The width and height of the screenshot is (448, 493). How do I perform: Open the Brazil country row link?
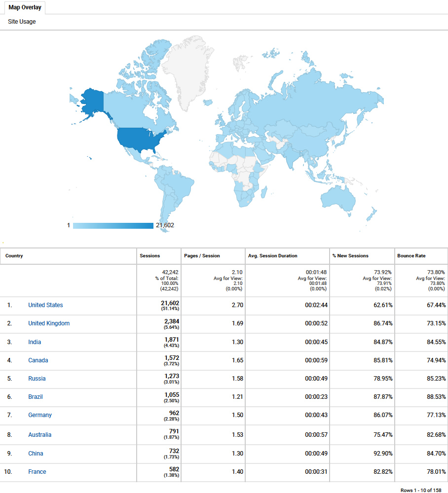pyautogui.click(x=36, y=397)
